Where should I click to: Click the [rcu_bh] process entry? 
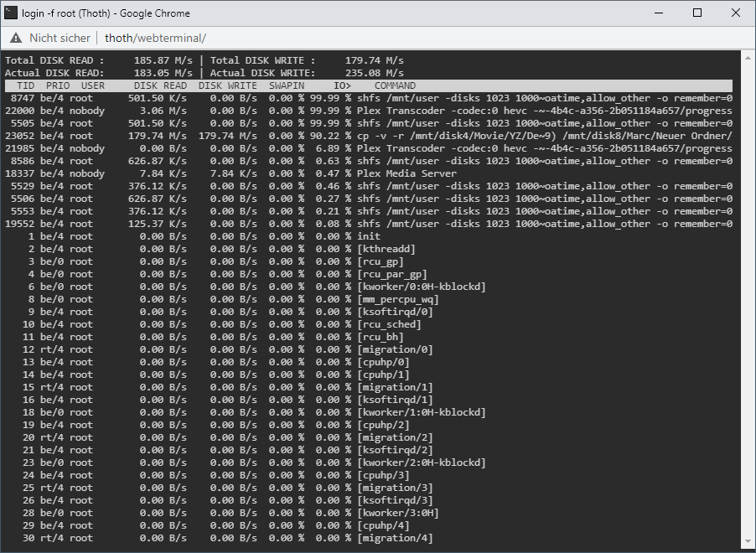point(381,337)
